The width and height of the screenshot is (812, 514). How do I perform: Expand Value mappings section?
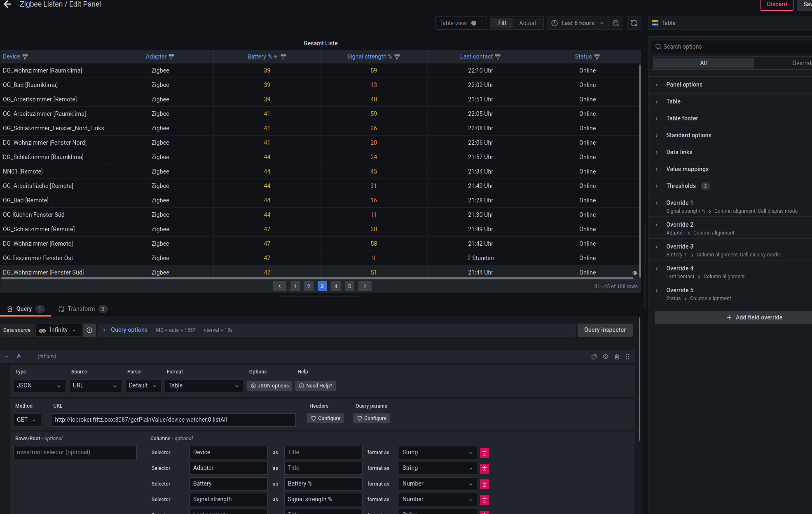click(x=687, y=169)
